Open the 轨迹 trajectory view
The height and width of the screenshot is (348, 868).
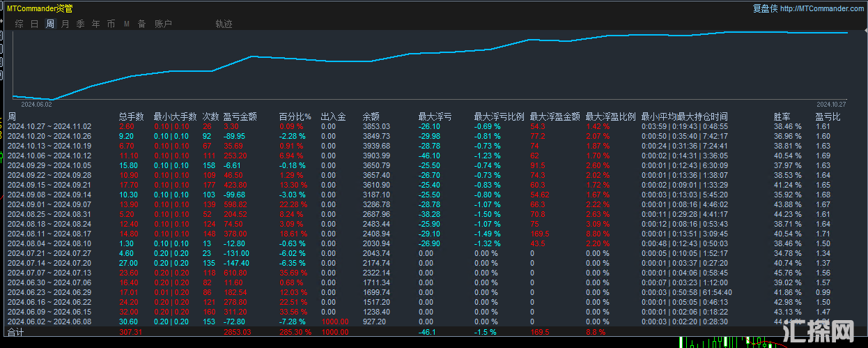(x=224, y=24)
